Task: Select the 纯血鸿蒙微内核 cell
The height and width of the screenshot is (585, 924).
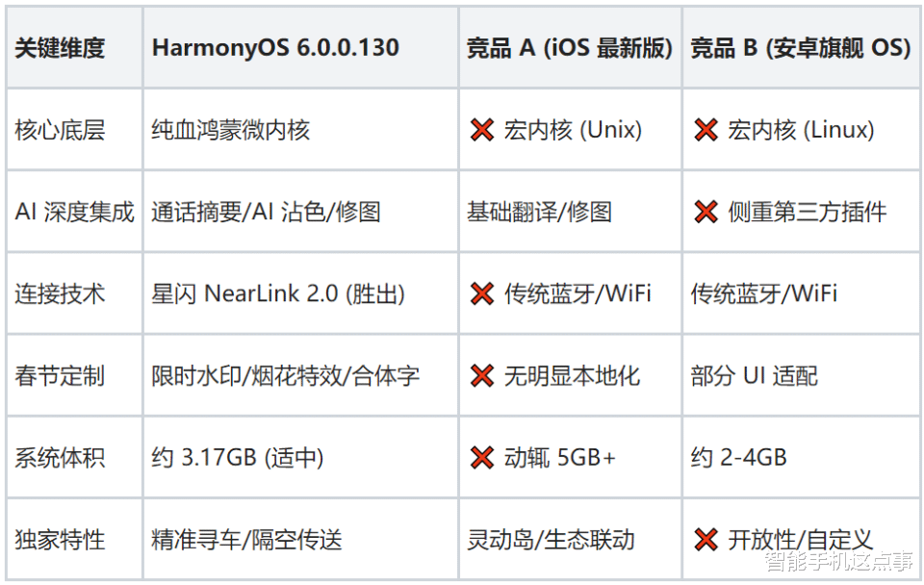Action: point(231,130)
